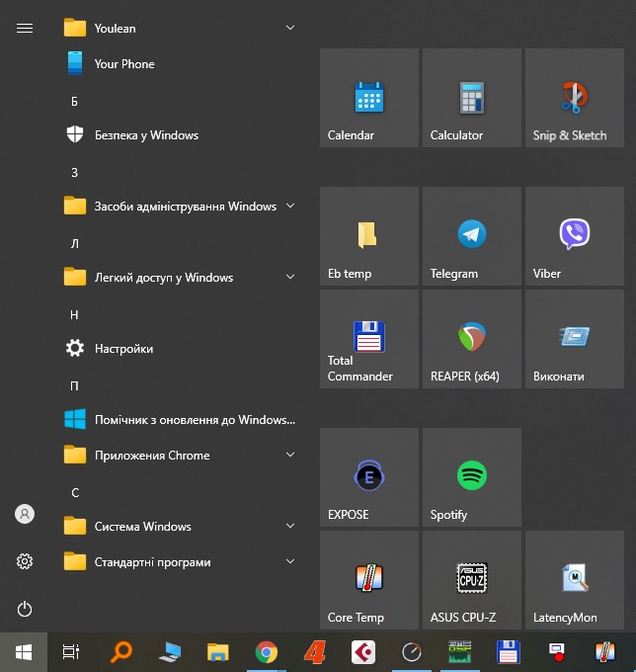
Task: Click the letter Л section header
Action: 74,244
